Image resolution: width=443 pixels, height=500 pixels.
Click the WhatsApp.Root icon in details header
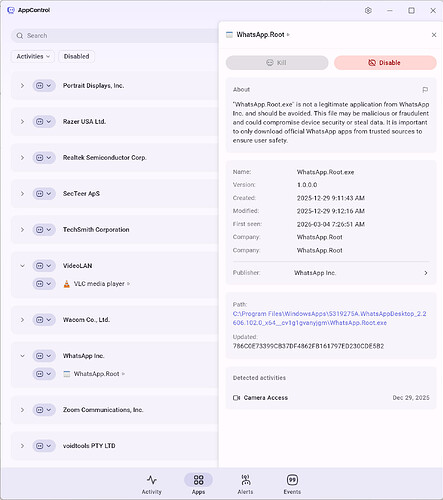(229, 35)
